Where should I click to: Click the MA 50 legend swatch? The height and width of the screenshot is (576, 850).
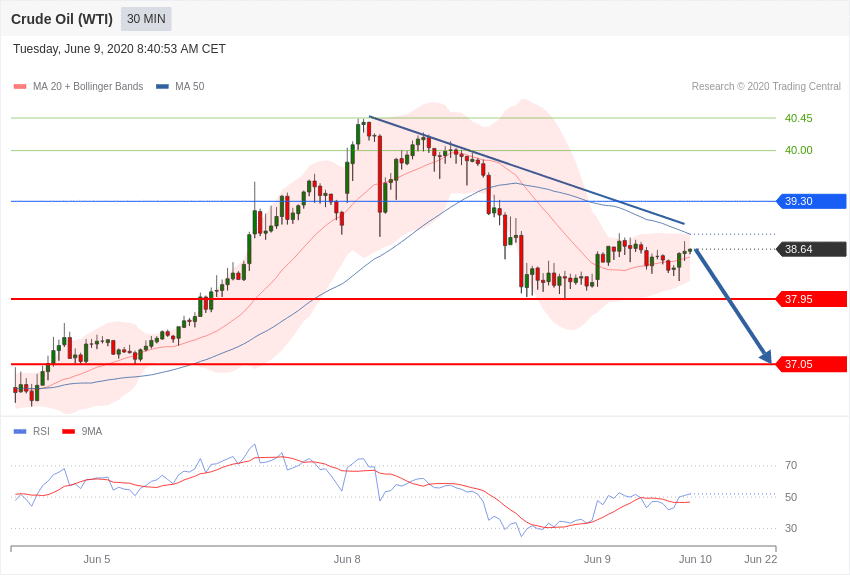(163, 87)
